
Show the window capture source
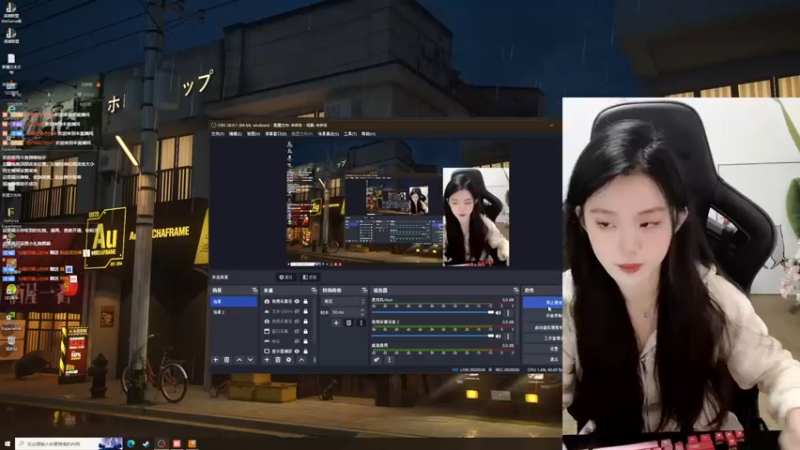pos(297,331)
